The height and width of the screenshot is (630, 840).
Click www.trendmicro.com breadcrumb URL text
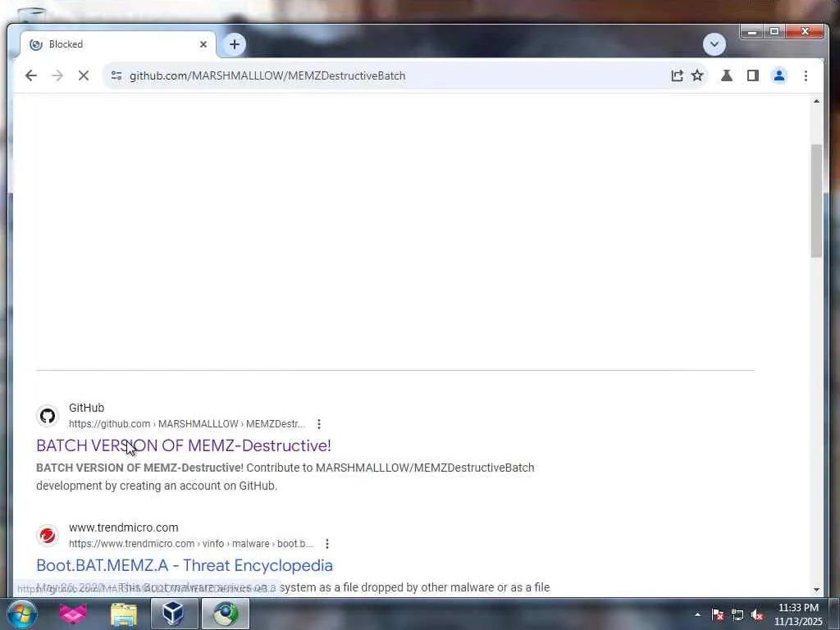(190, 544)
